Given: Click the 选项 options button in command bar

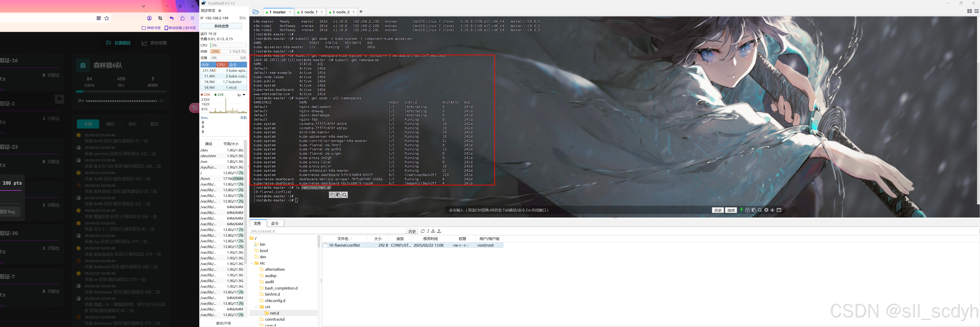Looking at the screenshot, I should pos(731,210).
